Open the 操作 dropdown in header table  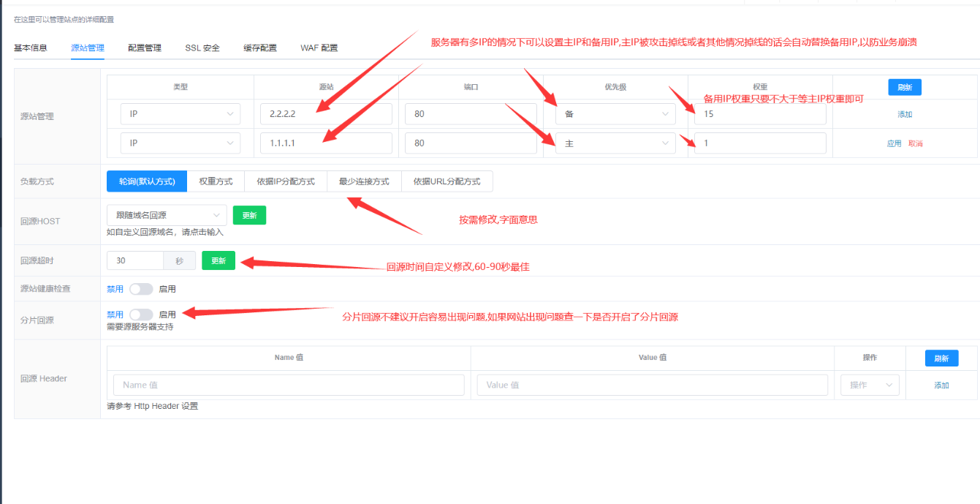[870, 385]
